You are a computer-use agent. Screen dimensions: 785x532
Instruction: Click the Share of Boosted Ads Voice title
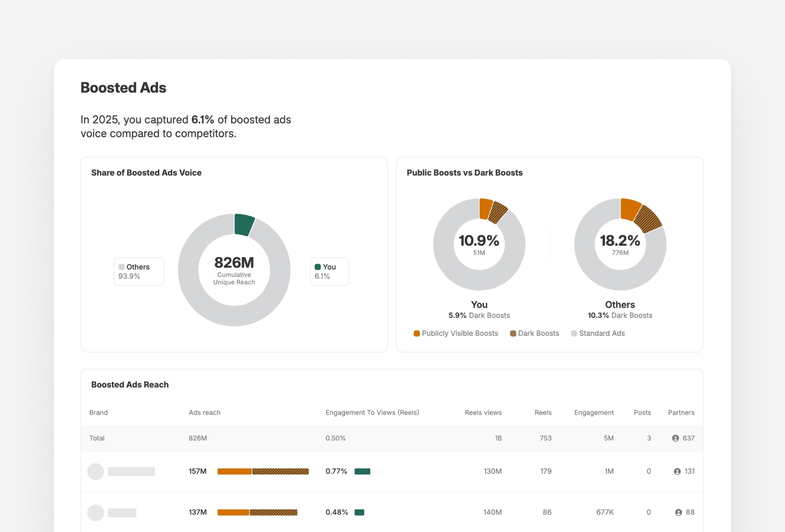pyautogui.click(x=146, y=173)
